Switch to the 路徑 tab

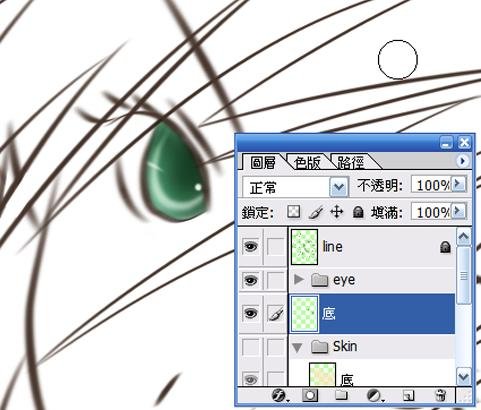pos(351,162)
